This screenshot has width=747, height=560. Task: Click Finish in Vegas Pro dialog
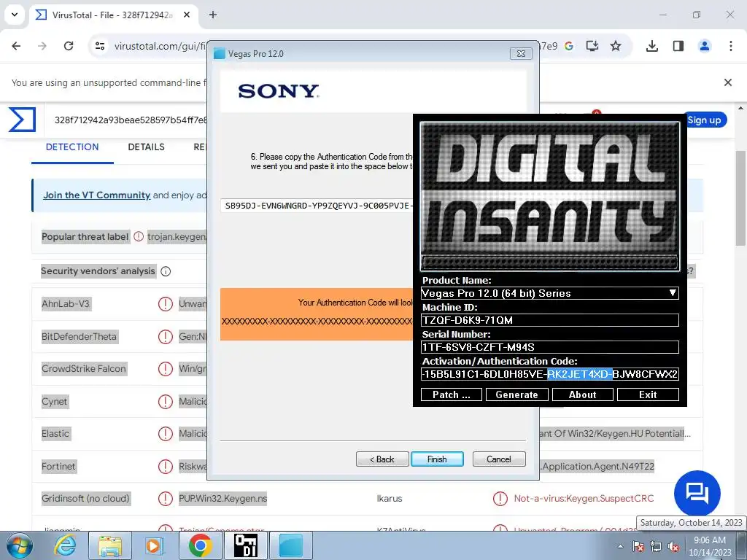click(437, 459)
